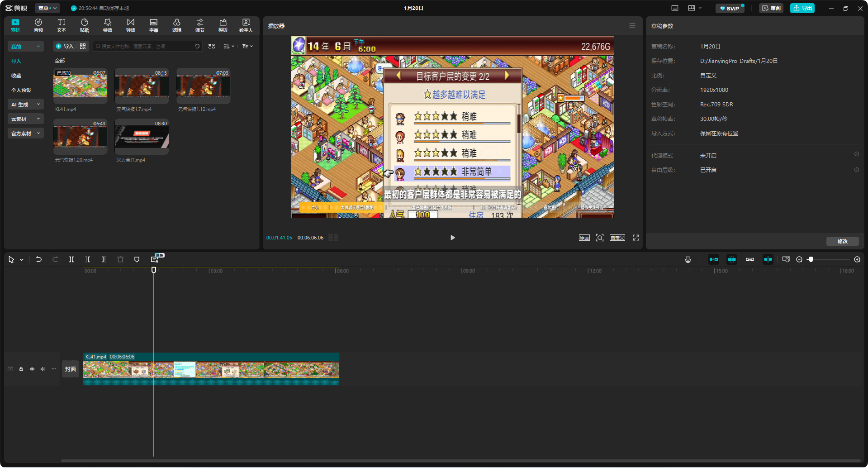Open the 菜单 dropdown in title bar

tap(47, 8)
